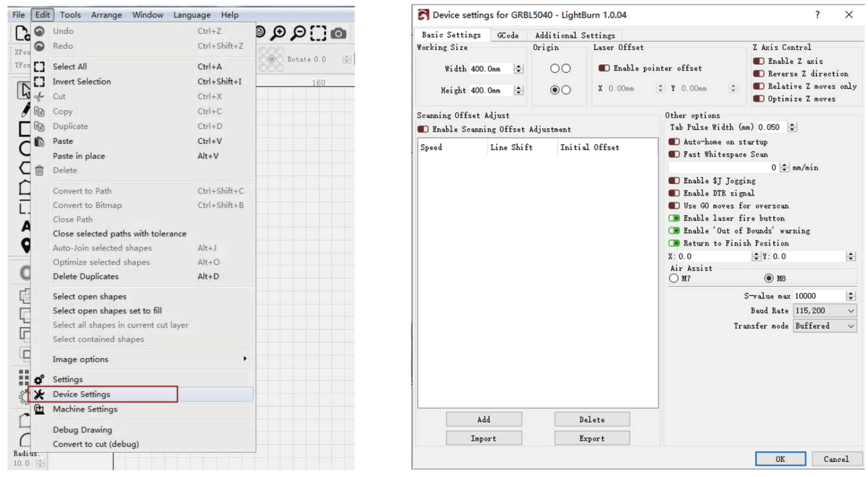This screenshot has height=477, width=868.
Task: Select the location pin position tool
Action: coord(26,245)
